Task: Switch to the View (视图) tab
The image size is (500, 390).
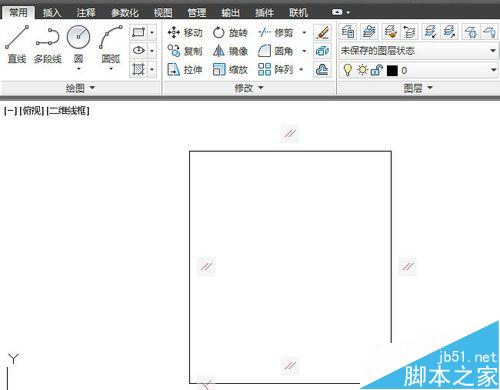Action: (163, 13)
